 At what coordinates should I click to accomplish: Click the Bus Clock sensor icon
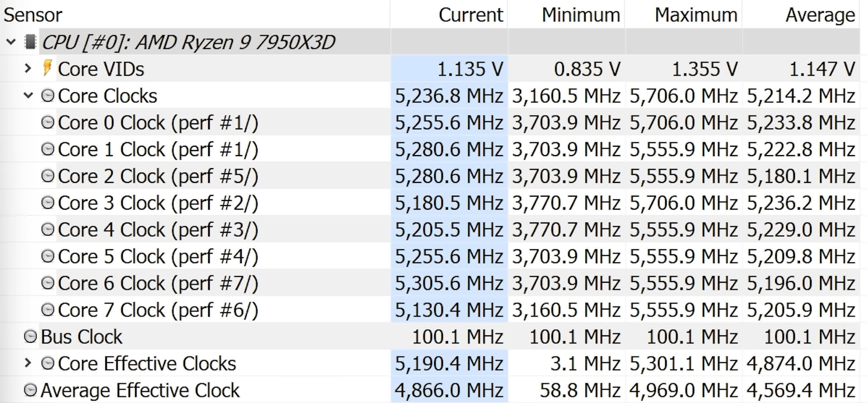[x=30, y=337]
